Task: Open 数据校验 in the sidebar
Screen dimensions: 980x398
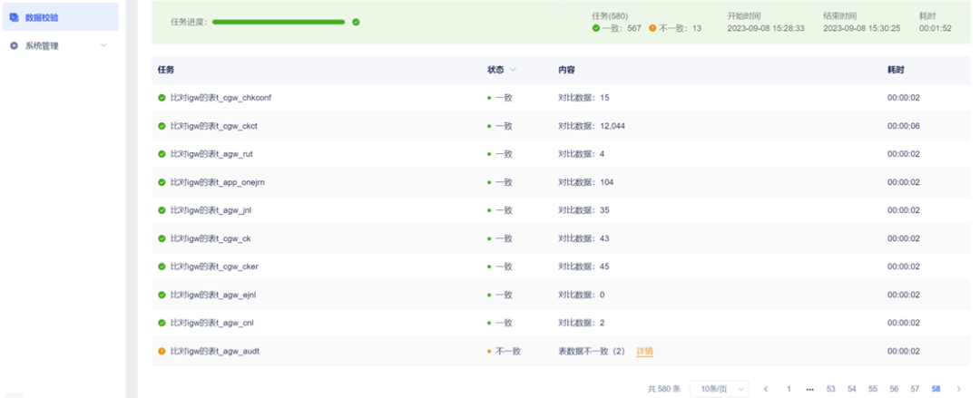Action: [61, 17]
